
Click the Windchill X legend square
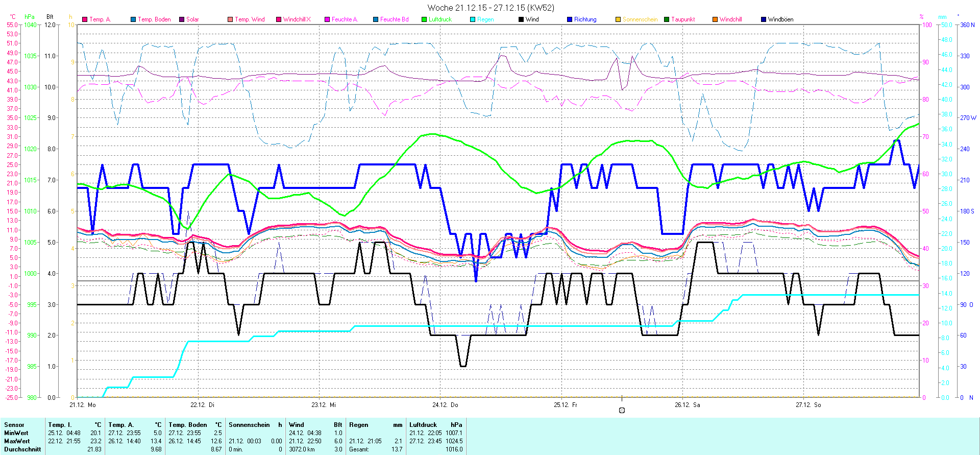279,19
